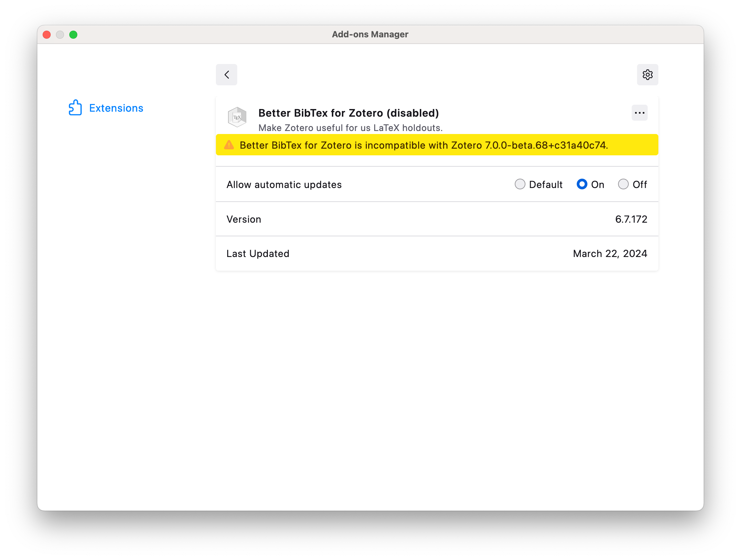Screen dimensions: 741x560
Task: Click the Better BibTex for Zotero title
Action: pos(349,113)
